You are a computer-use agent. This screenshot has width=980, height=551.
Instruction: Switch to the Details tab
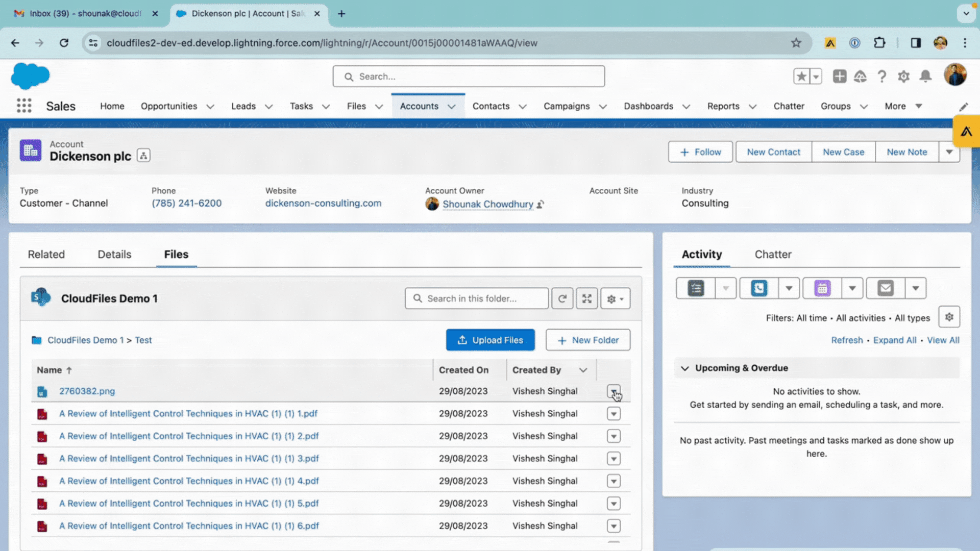tap(114, 254)
